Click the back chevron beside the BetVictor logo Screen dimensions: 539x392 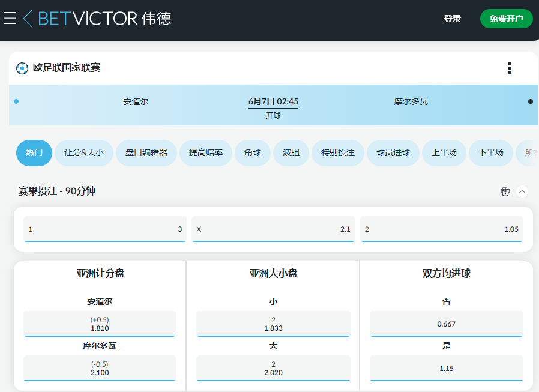point(28,18)
